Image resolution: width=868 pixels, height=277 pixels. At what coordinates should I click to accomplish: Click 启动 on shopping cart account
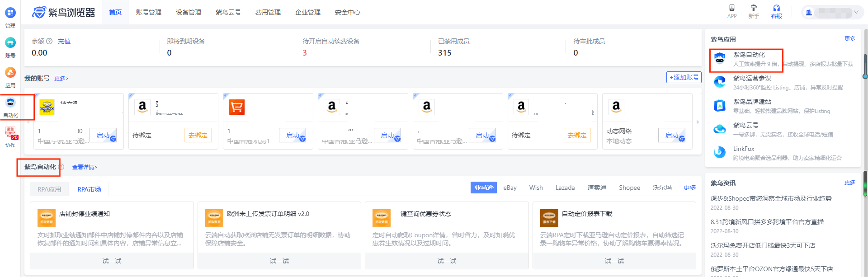293,135
